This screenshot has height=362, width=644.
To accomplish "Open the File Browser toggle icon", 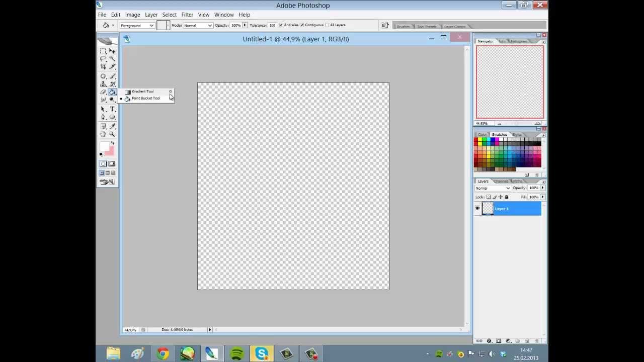I will pos(385,25).
